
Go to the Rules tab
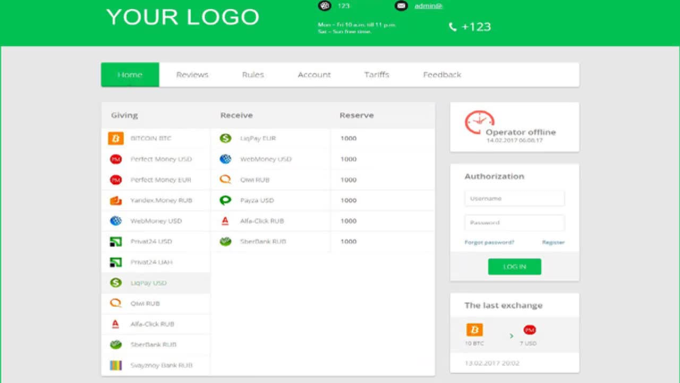click(x=253, y=75)
